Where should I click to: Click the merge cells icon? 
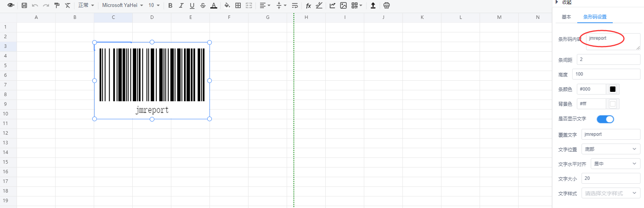click(x=249, y=5)
